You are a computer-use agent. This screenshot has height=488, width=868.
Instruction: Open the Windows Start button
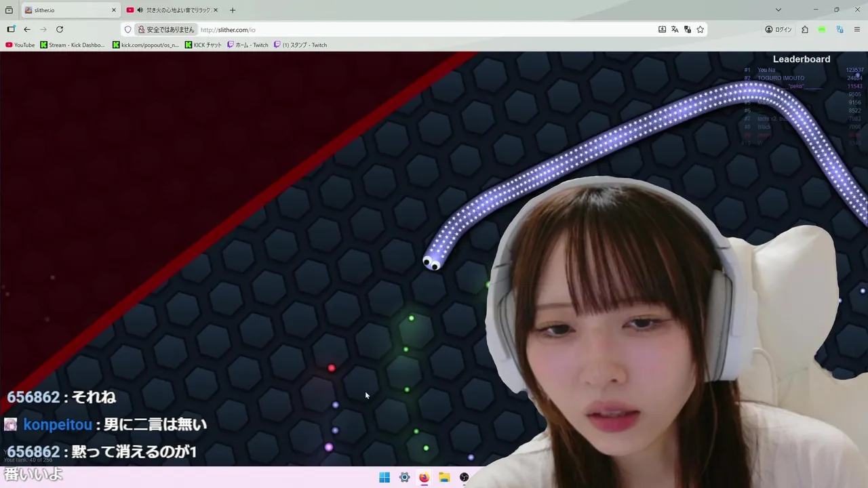pyautogui.click(x=384, y=477)
